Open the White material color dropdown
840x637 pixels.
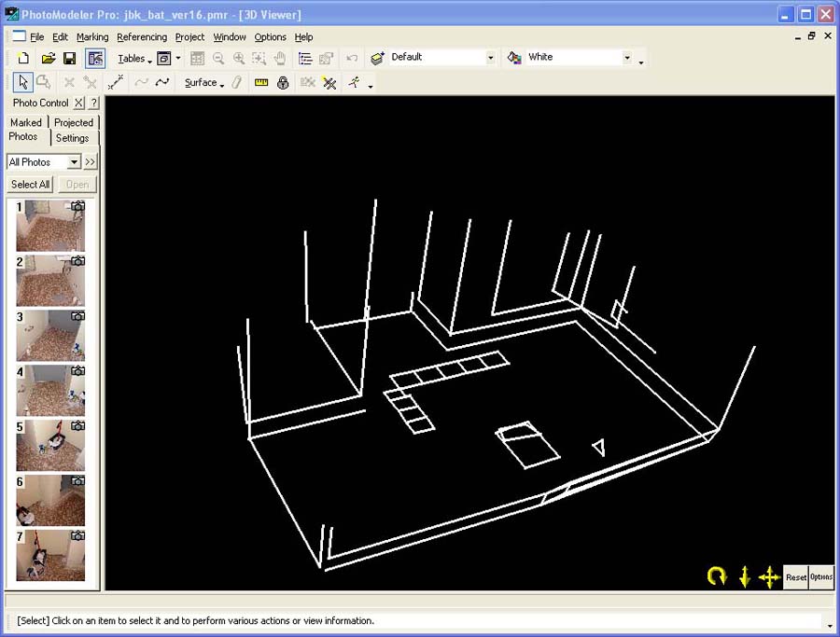(627, 57)
